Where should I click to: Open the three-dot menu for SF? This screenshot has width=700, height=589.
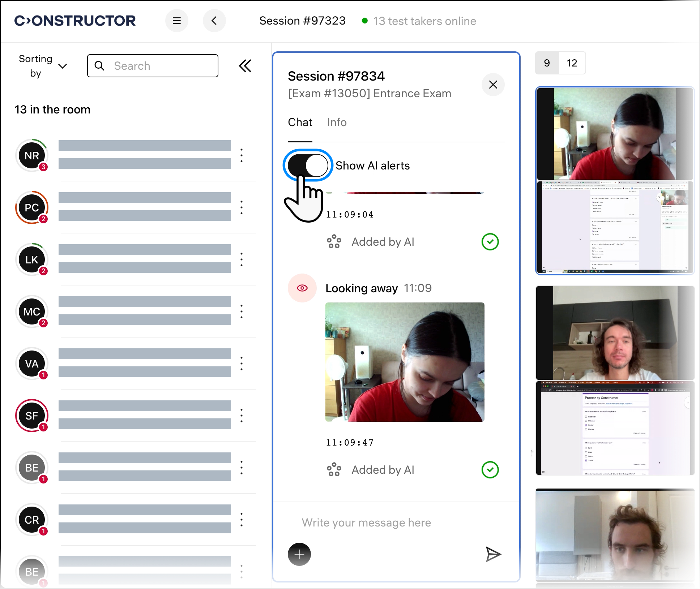click(242, 416)
